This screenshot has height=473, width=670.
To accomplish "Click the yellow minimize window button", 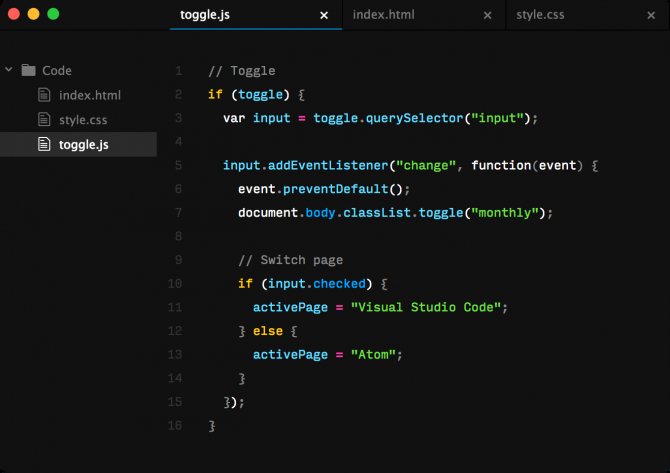I will tap(33, 14).
